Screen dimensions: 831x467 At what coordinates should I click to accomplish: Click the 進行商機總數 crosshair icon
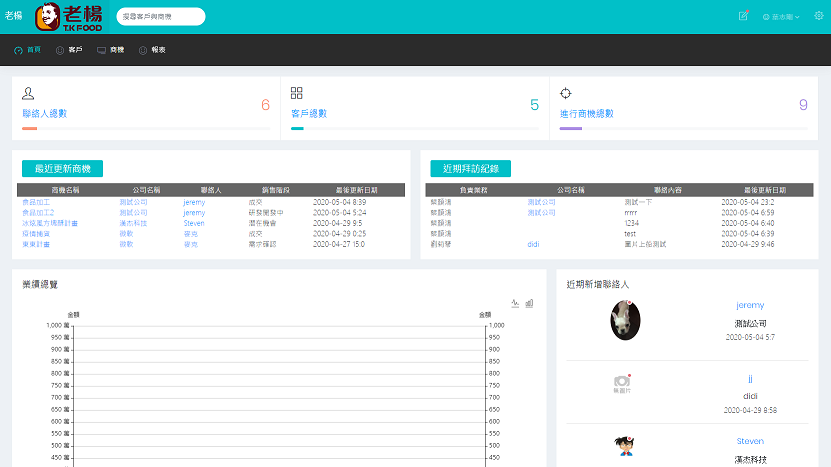pos(565,93)
